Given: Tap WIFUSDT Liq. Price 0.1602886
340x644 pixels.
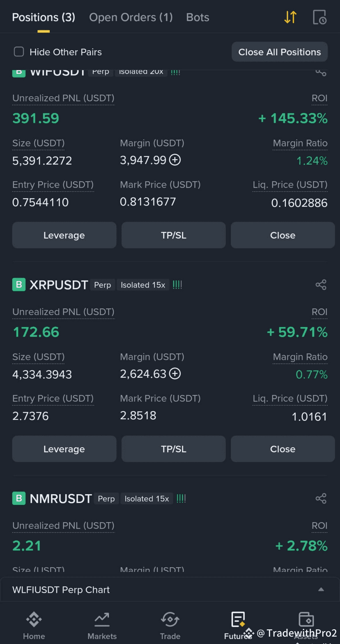Looking at the screenshot, I should pyautogui.click(x=299, y=203).
